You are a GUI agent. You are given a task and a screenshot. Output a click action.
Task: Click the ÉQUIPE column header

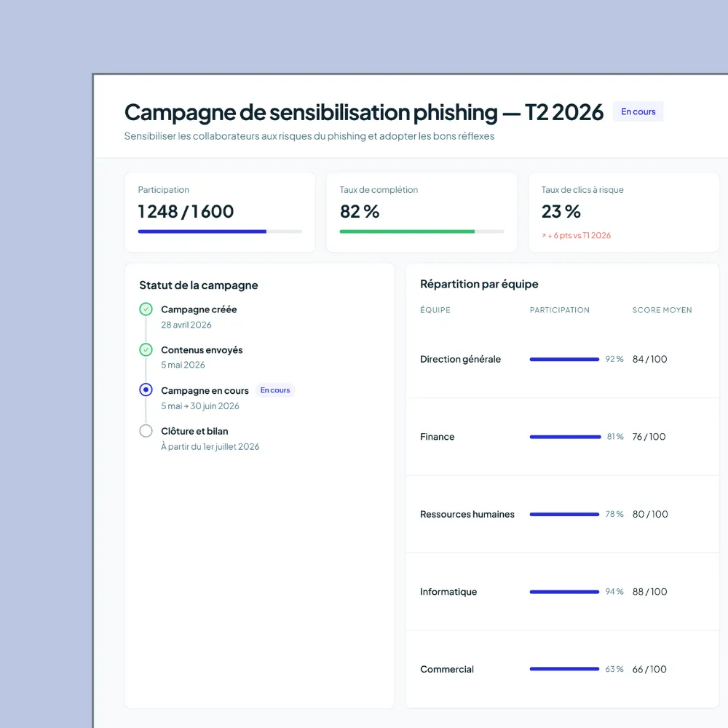[x=435, y=310]
